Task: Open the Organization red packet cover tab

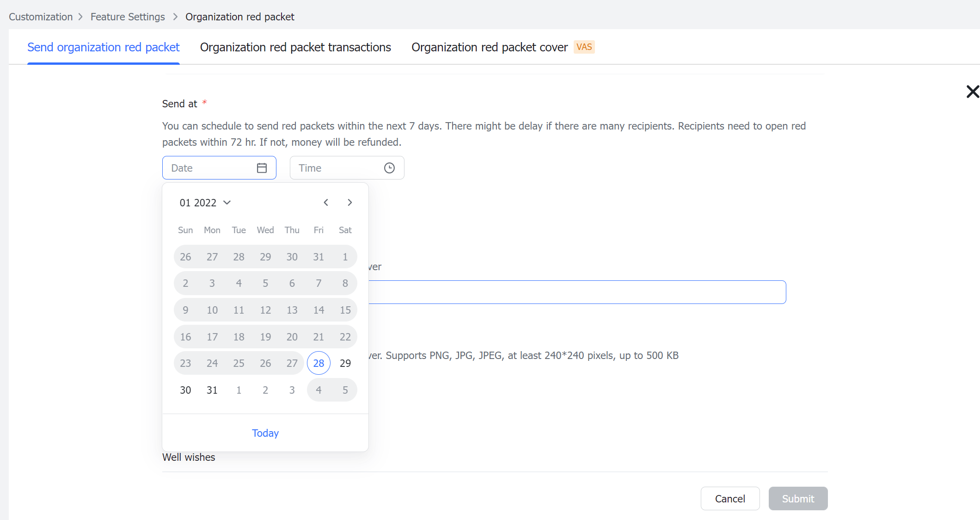Action: [489, 47]
